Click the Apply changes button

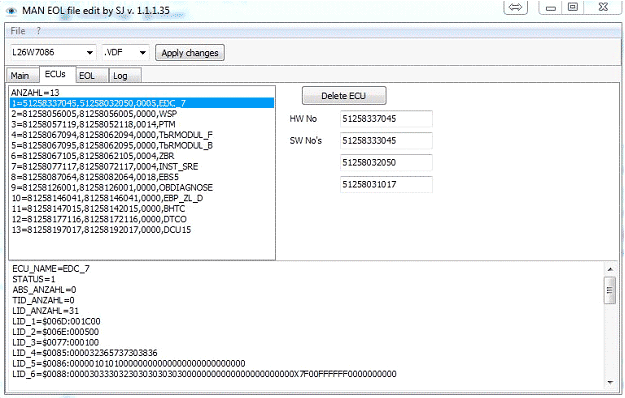190,53
